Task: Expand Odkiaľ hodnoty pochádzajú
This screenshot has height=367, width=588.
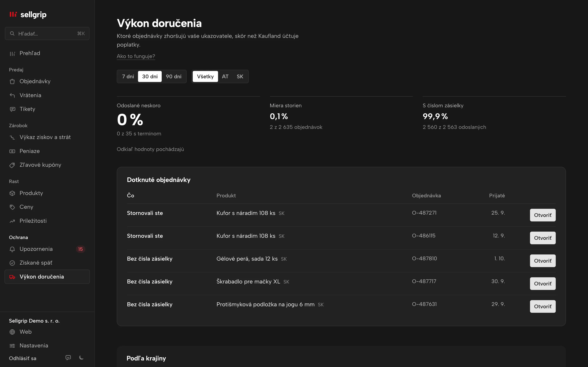Action: [x=150, y=149]
